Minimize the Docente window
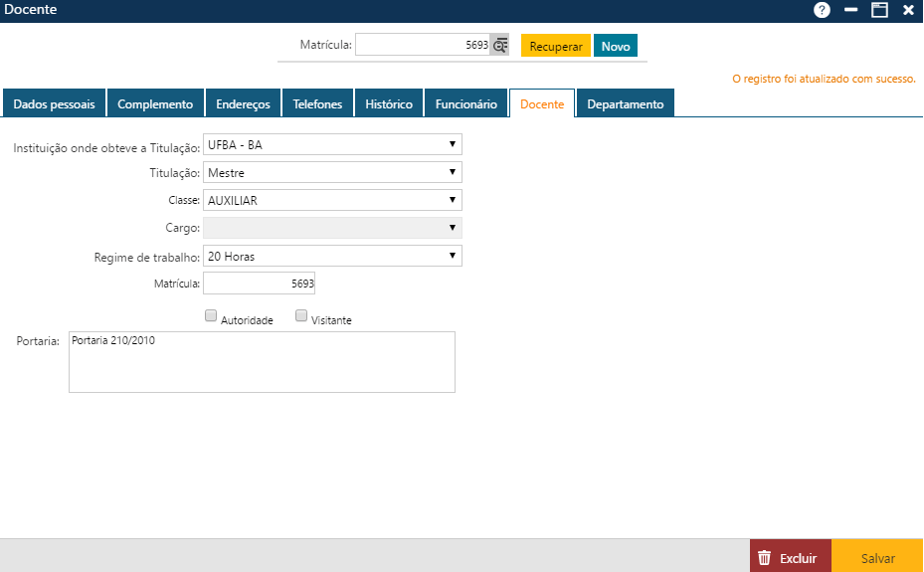The height and width of the screenshot is (572, 924). pyautogui.click(x=850, y=10)
